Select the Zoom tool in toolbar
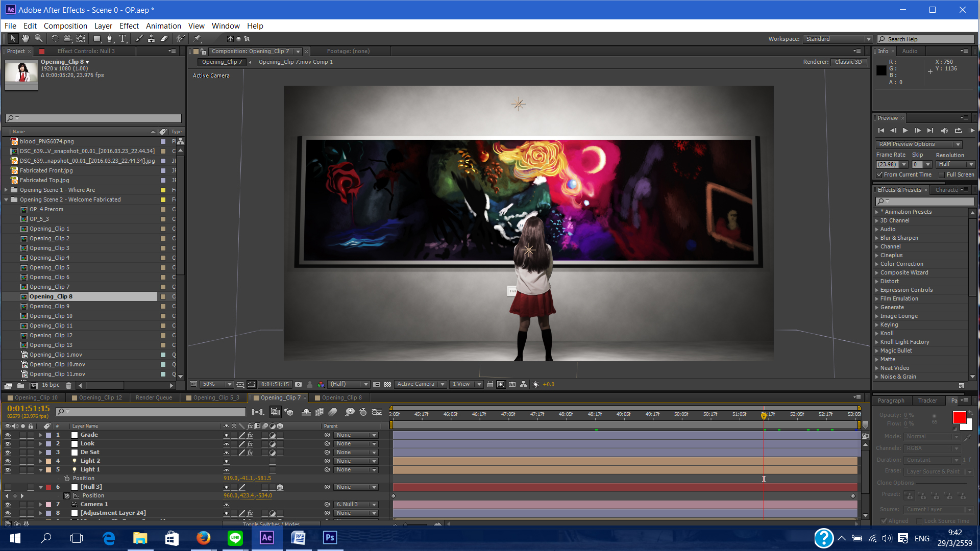 click(x=38, y=39)
